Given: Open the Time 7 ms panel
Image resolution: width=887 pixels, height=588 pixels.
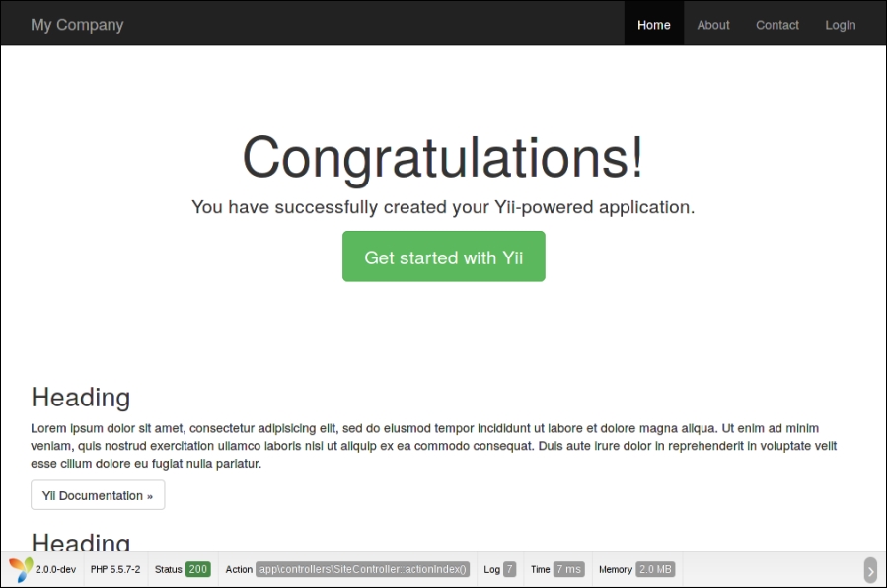Looking at the screenshot, I should [x=557, y=569].
